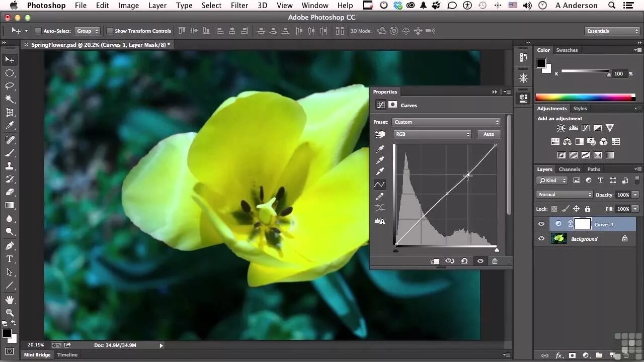The width and height of the screenshot is (644, 362).
Task: Click the Spotlight search icon in menu bar
Action: point(612,6)
